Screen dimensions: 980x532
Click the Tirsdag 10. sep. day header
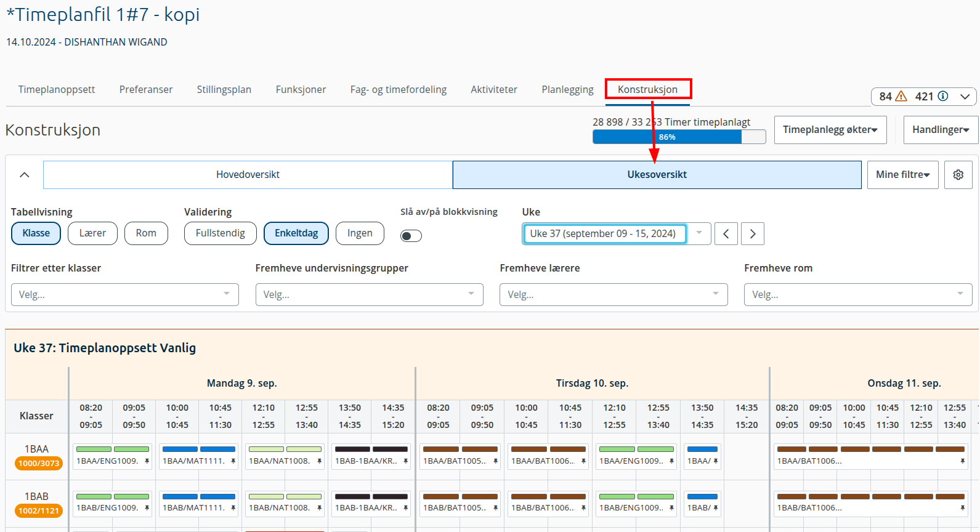(x=593, y=384)
